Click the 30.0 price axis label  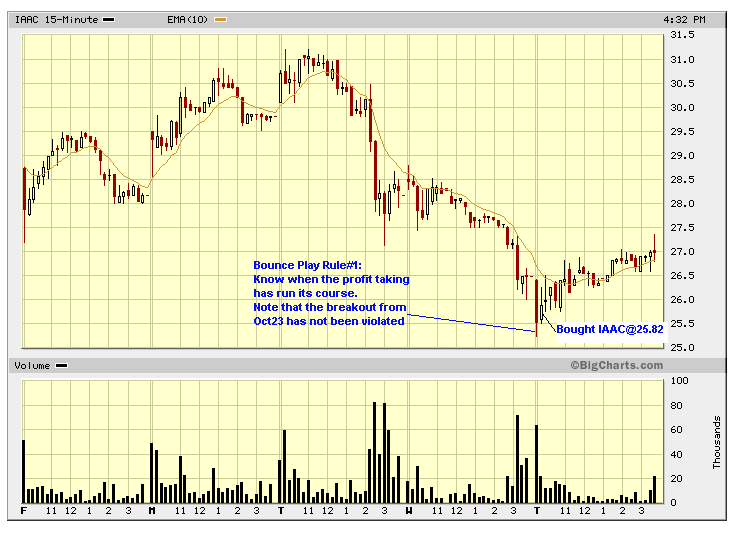[x=682, y=108]
